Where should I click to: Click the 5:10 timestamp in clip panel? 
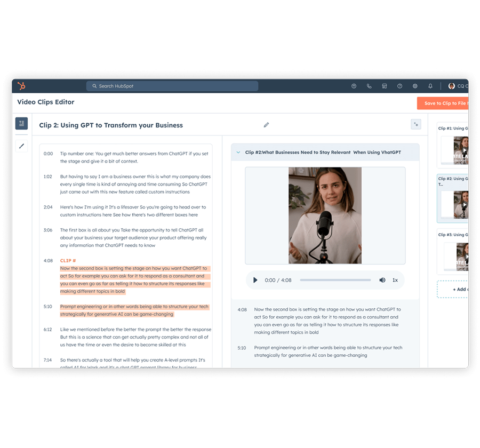tap(242, 348)
